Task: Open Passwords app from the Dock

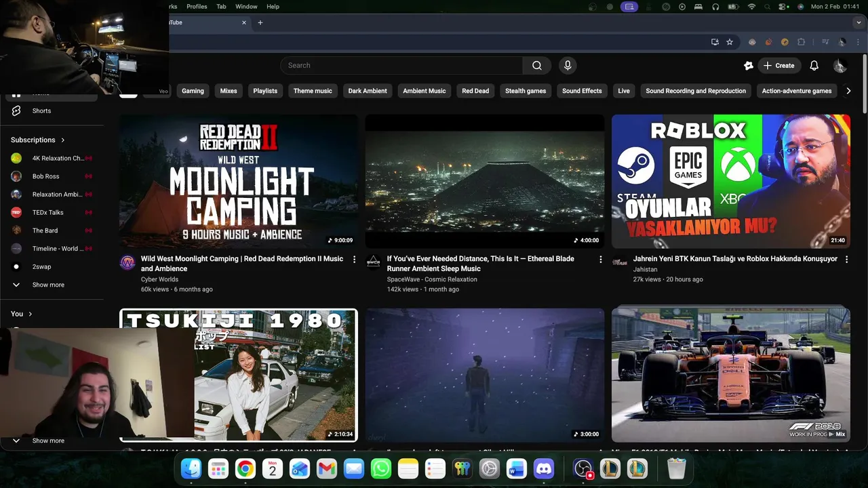Action: click(x=462, y=468)
